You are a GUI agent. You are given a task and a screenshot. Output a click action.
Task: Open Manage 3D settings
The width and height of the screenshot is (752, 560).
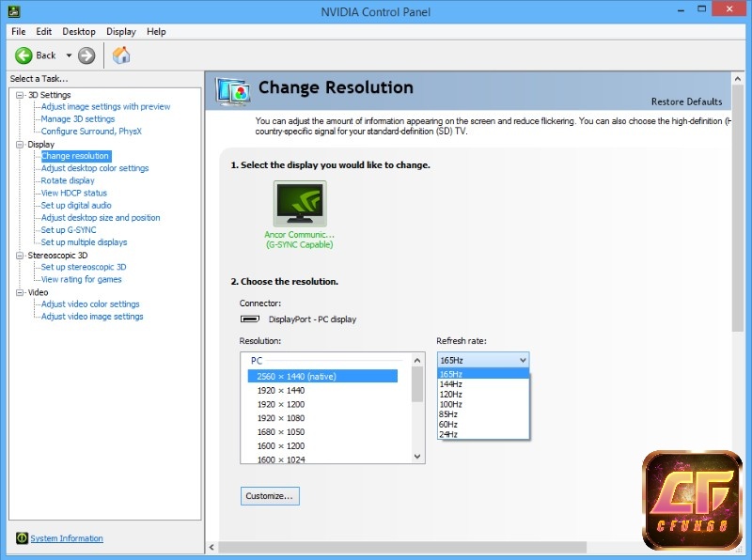[x=78, y=119]
